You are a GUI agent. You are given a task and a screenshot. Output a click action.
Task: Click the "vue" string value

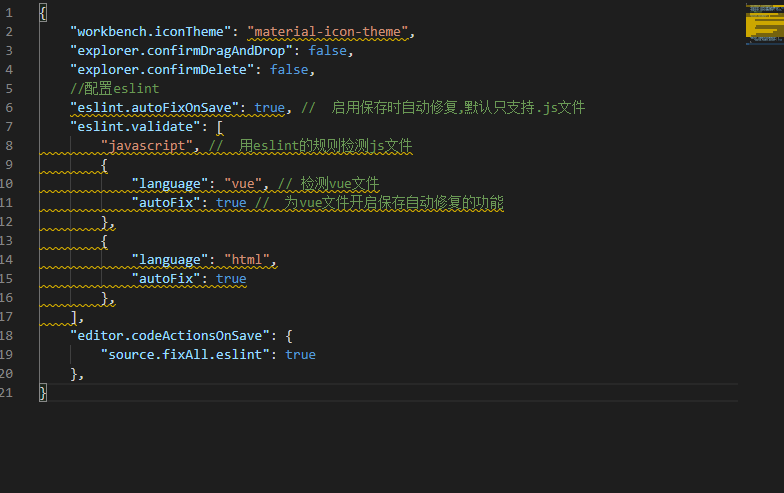tap(242, 184)
